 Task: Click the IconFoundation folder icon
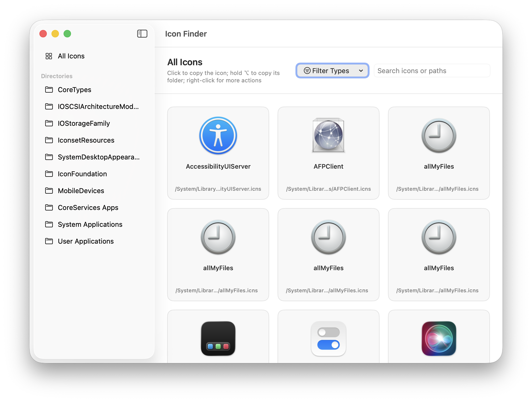coord(49,174)
